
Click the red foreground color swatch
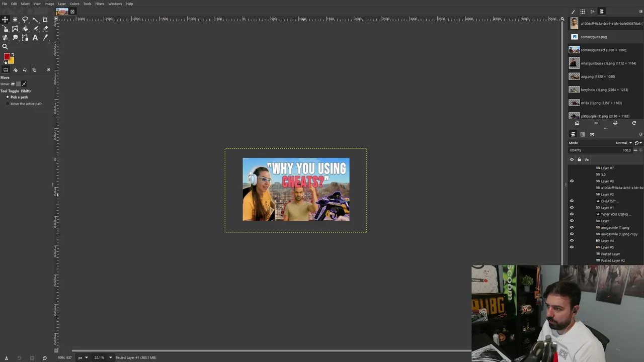pos(7,57)
